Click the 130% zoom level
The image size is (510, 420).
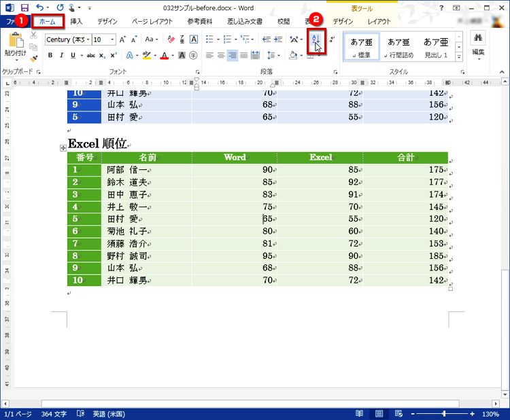point(490,414)
